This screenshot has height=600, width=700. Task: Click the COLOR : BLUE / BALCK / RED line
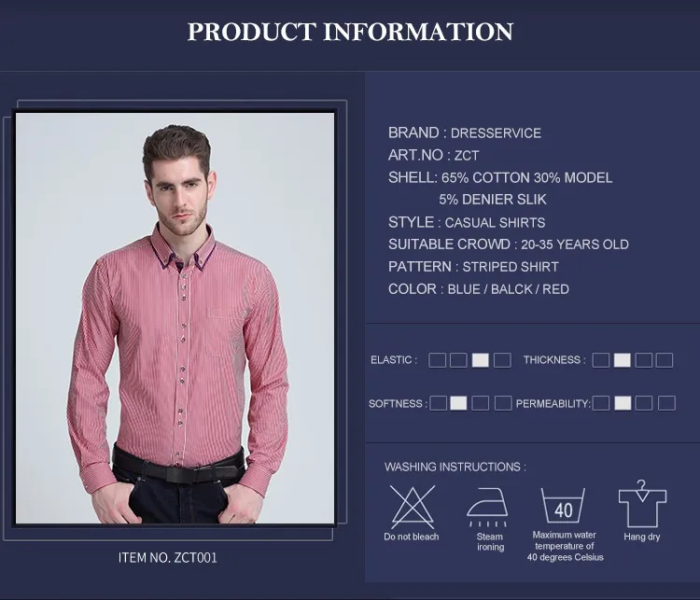point(479,289)
